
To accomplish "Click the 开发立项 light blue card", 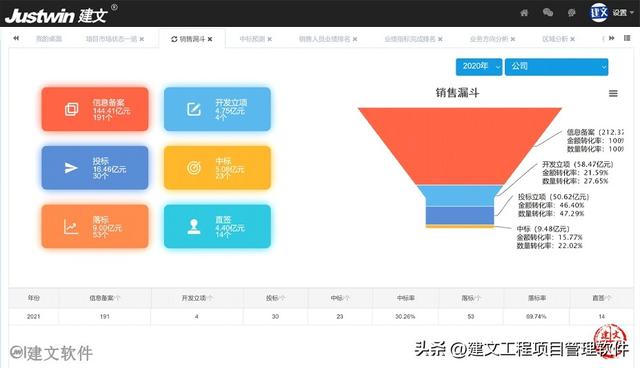I will tap(217, 109).
